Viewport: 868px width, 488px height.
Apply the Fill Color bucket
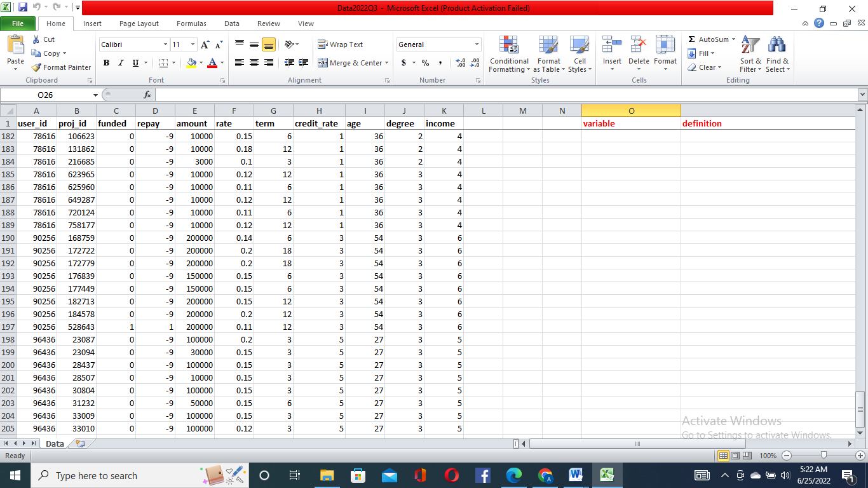(x=191, y=63)
